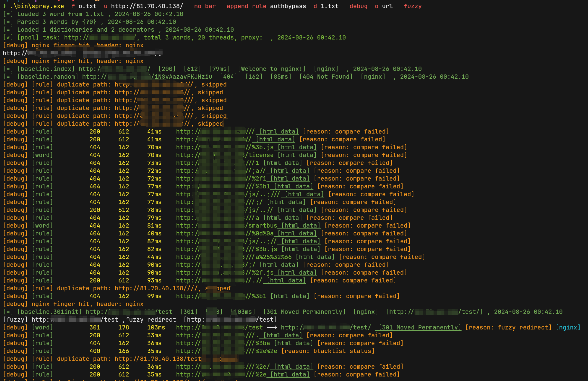Click the ///a%25%32%66 path entry
588x381 pixels.
coord(268,257)
